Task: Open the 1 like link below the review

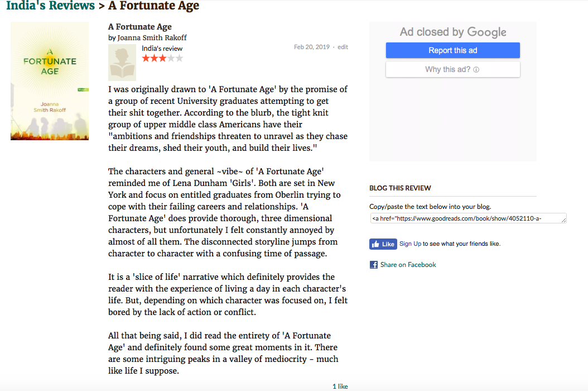Action: [340, 386]
